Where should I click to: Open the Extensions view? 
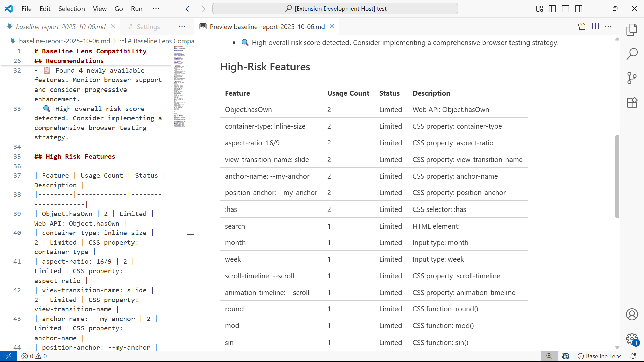[x=632, y=103]
